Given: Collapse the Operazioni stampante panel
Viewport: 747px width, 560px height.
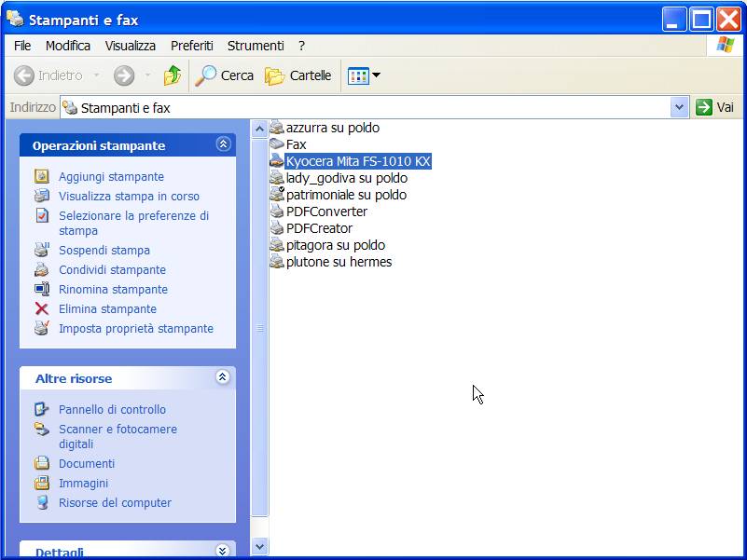Looking at the screenshot, I should pos(224,143).
